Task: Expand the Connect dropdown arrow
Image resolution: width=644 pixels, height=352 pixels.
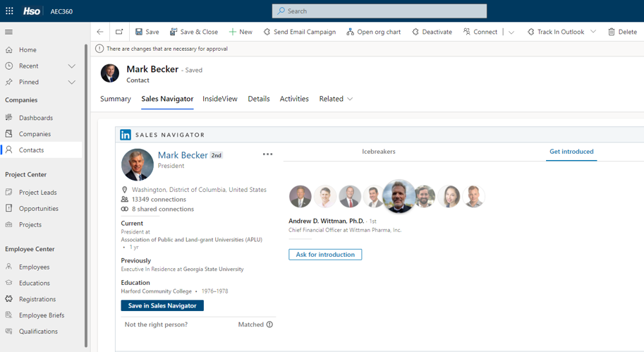Action: (511, 32)
